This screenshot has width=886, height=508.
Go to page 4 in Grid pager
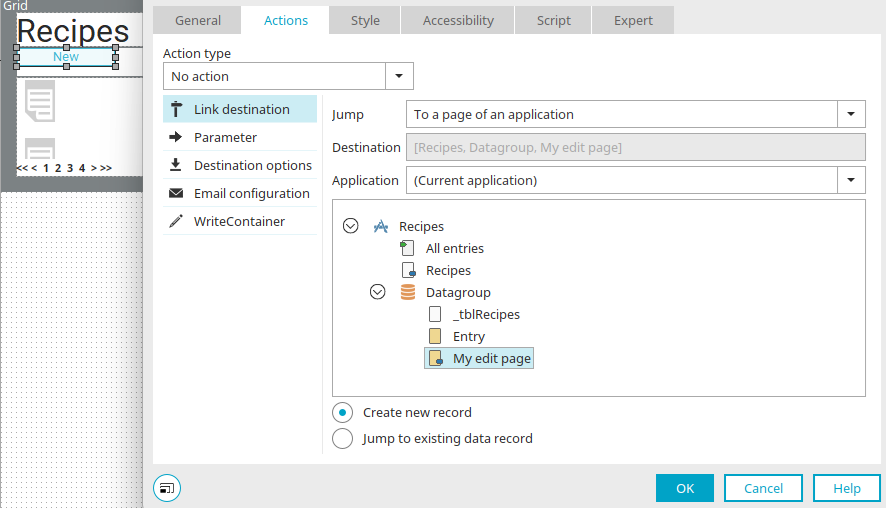pyautogui.click(x=82, y=168)
